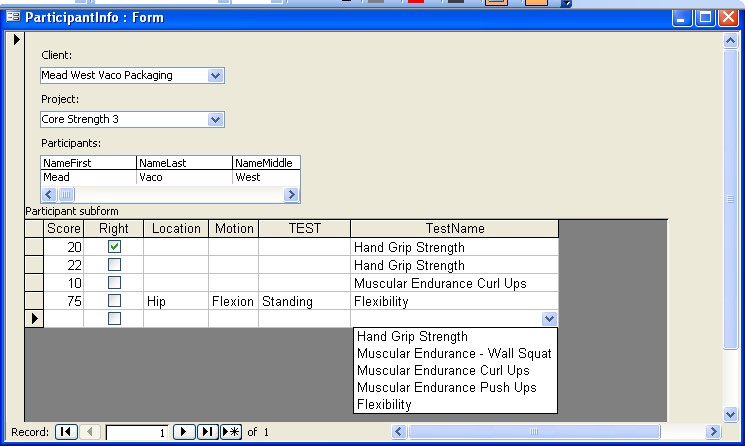Click the Participants list scrollbar thumb

click(67, 194)
